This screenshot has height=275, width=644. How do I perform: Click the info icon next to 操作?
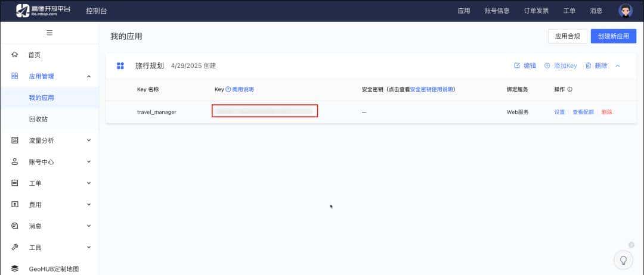[x=569, y=89]
